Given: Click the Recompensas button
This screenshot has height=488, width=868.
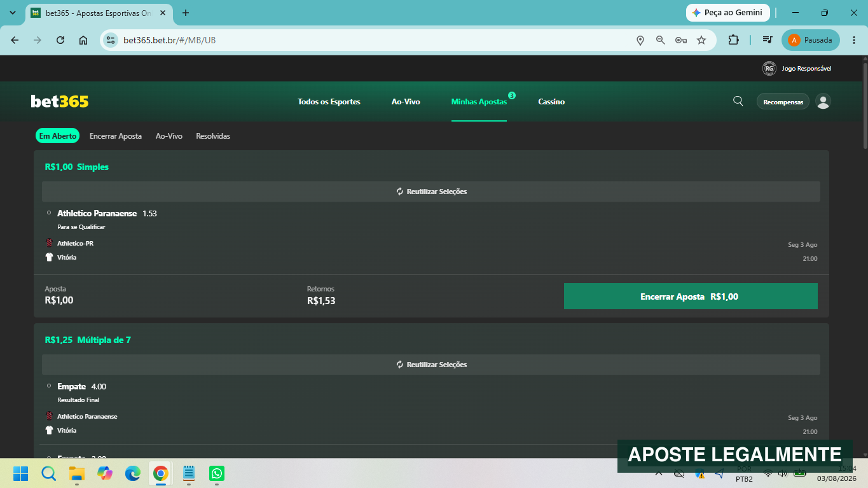Looking at the screenshot, I should click(783, 102).
